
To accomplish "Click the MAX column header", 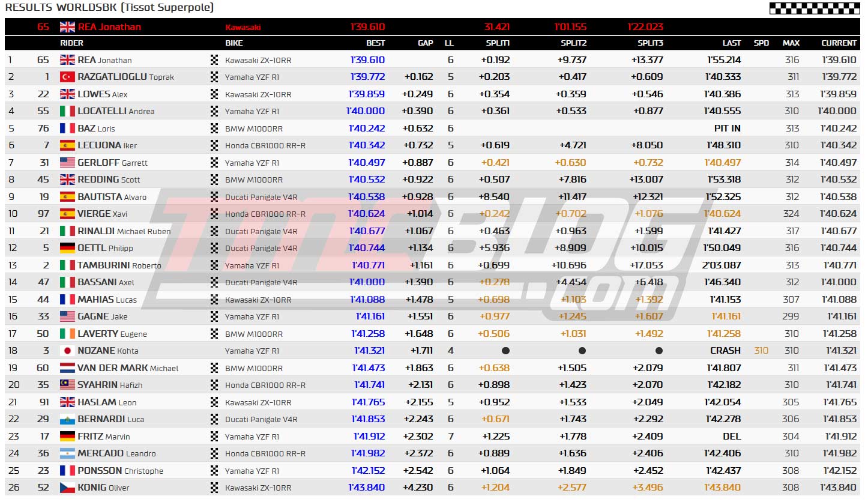I will coord(791,43).
